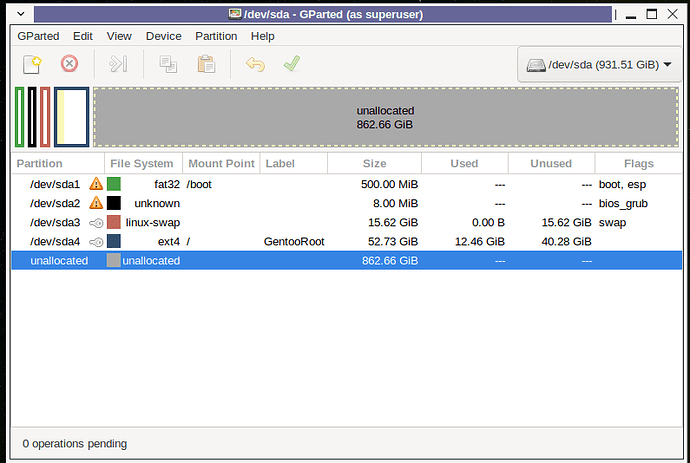Click the GParted title bar app icon

[235, 14]
